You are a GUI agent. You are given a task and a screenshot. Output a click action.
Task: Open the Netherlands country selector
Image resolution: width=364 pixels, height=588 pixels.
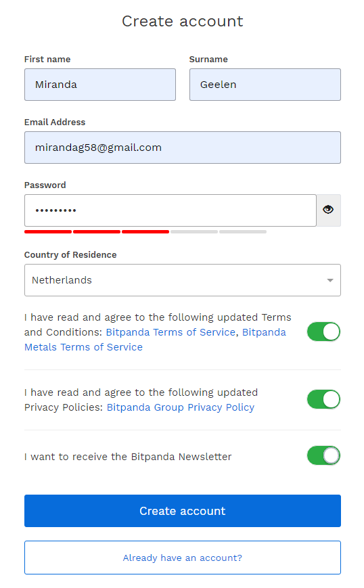[x=183, y=280]
